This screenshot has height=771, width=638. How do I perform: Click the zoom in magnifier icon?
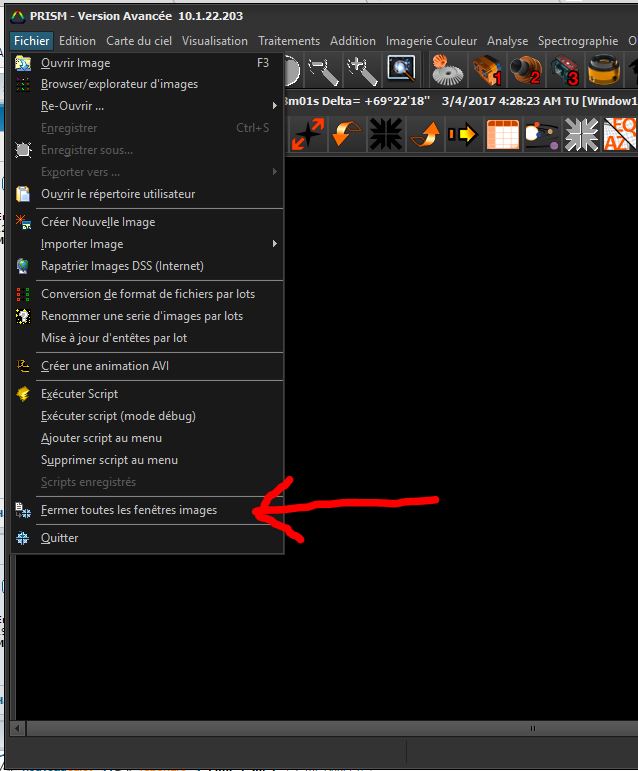point(361,69)
